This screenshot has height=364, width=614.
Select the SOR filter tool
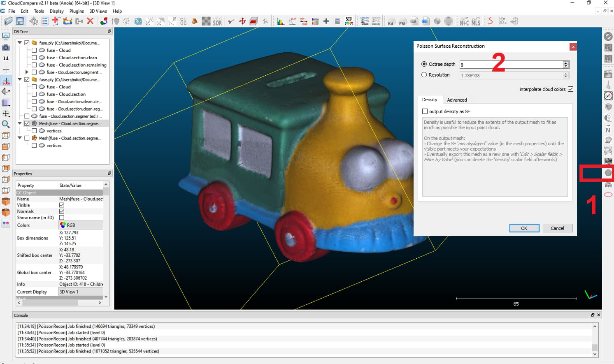point(217,21)
